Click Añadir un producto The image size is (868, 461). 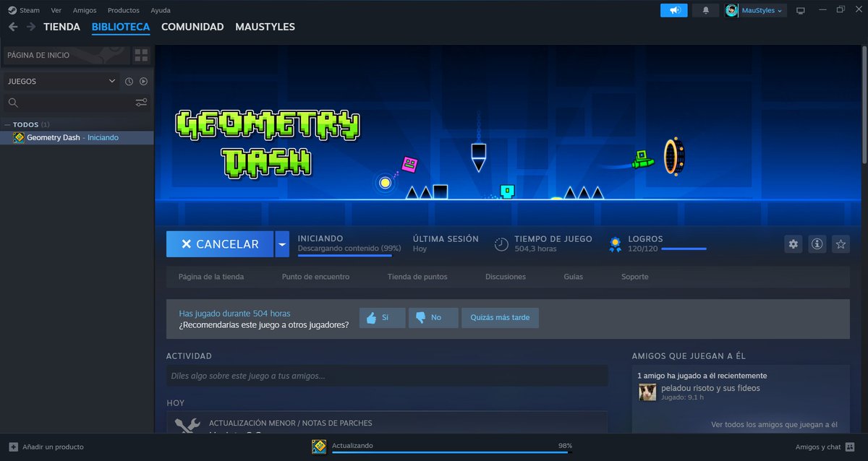click(46, 447)
